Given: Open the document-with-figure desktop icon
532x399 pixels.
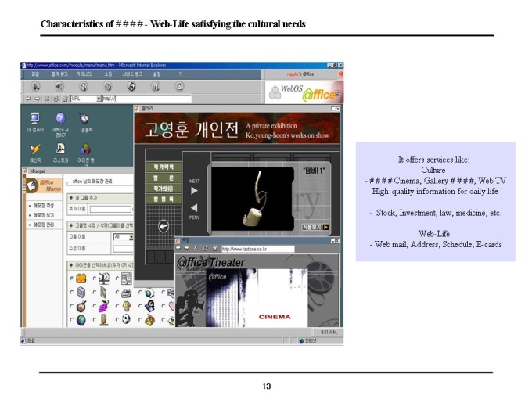Looking at the screenshot, I should click(60, 153).
